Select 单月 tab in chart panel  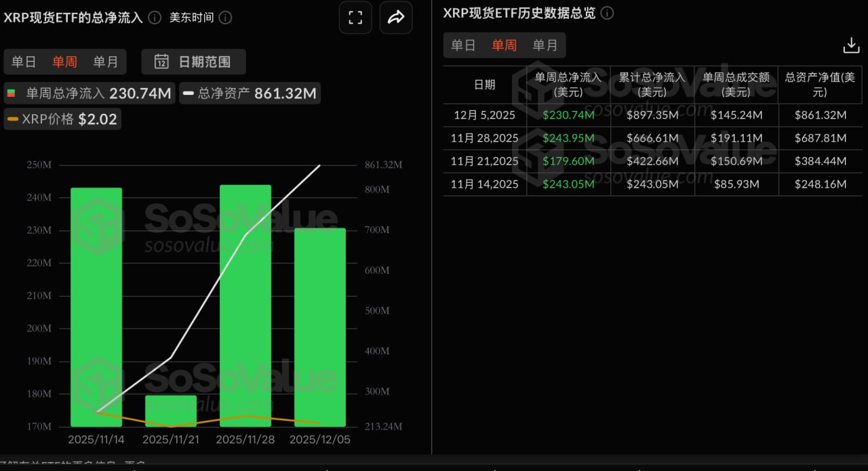pos(105,62)
